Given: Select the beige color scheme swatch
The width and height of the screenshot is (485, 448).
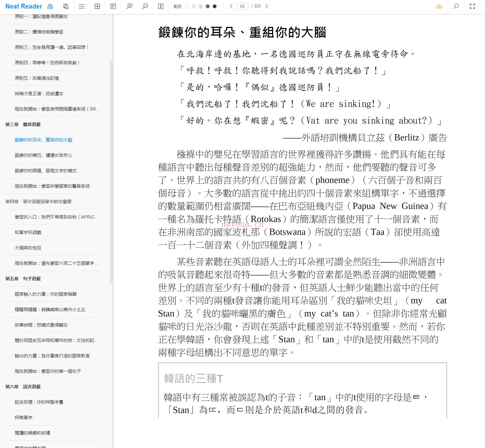Looking at the screenshot, I should coord(194,6).
